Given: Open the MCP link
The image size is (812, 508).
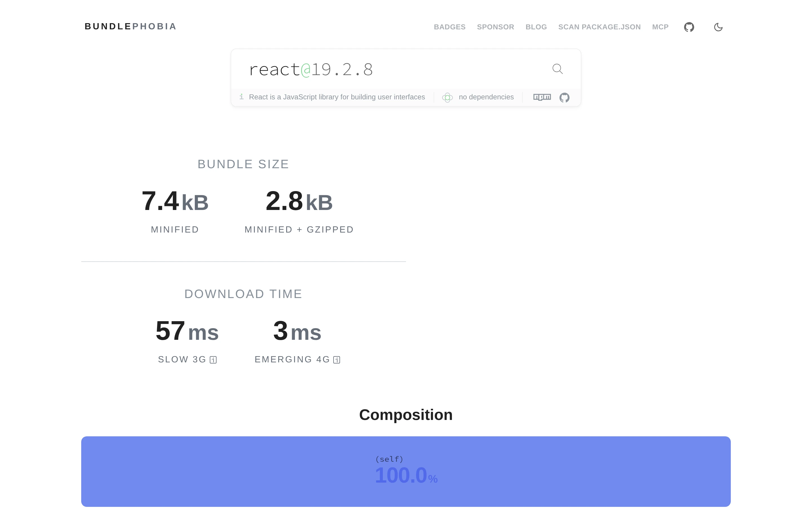Looking at the screenshot, I should pos(660,27).
